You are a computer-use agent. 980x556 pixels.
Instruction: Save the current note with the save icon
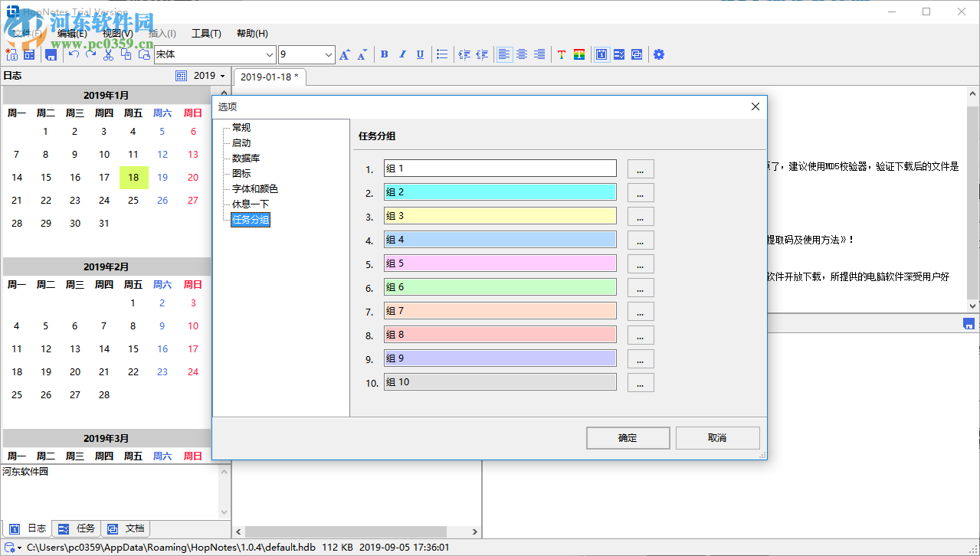[x=51, y=54]
